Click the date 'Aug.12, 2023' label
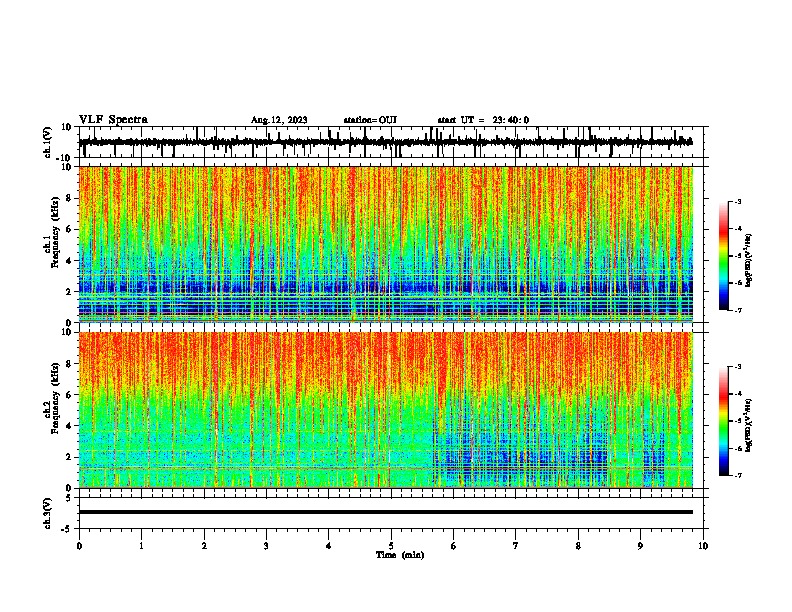 tap(279, 120)
